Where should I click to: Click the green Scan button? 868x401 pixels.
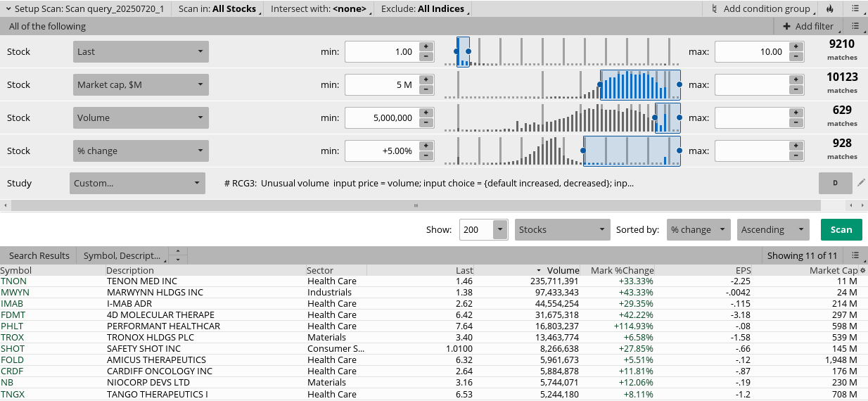841,229
